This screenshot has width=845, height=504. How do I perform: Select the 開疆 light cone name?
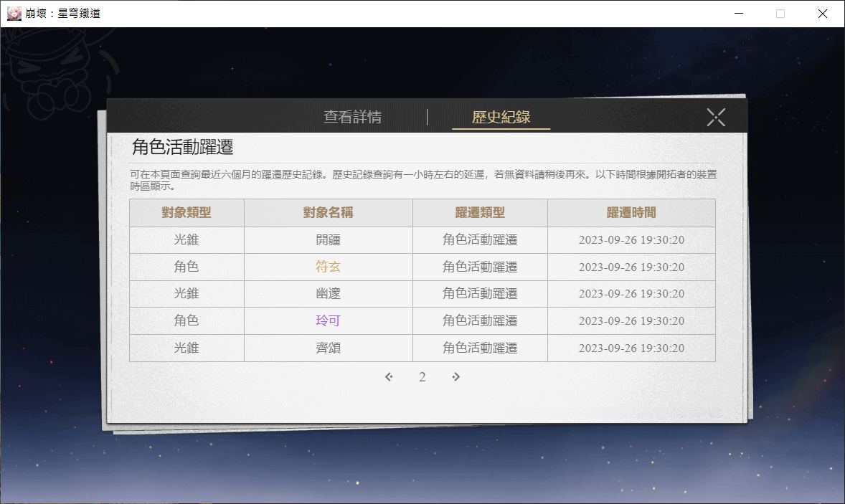(x=329, y=240)
